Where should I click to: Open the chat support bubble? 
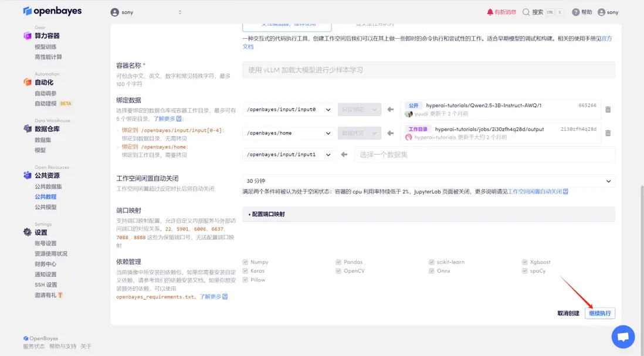pos(623,336)
